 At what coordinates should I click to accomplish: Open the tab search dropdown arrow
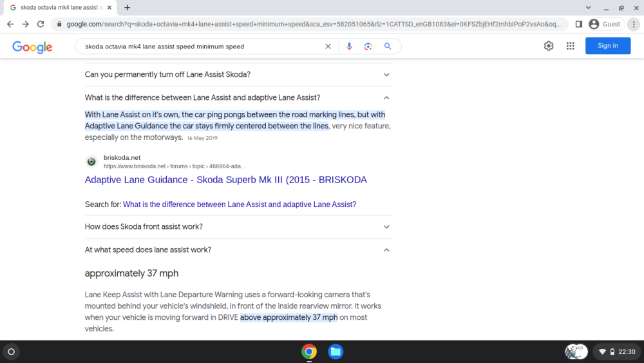click(588, 7)
